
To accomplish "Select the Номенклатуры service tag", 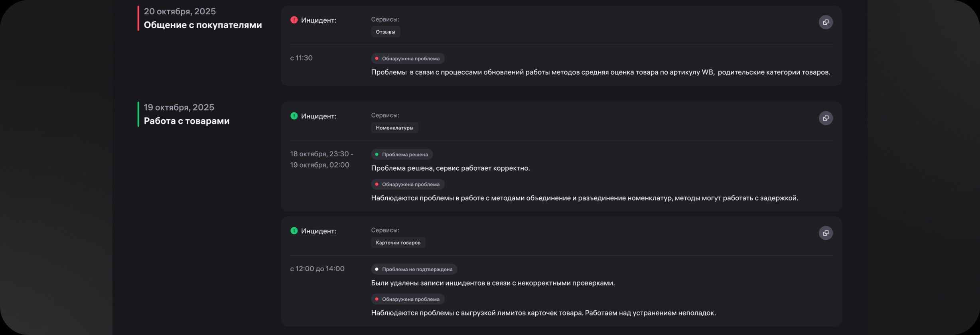I will point(394,128).
